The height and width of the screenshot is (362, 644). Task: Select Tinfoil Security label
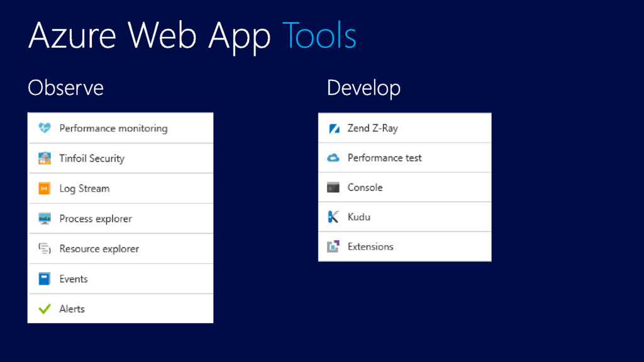click(92, 158)
